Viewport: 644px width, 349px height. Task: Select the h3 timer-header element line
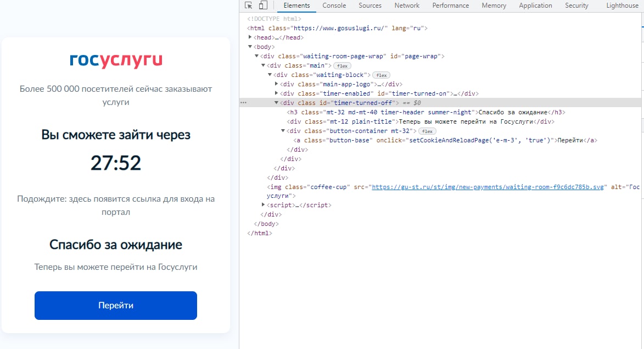(426, 112)
